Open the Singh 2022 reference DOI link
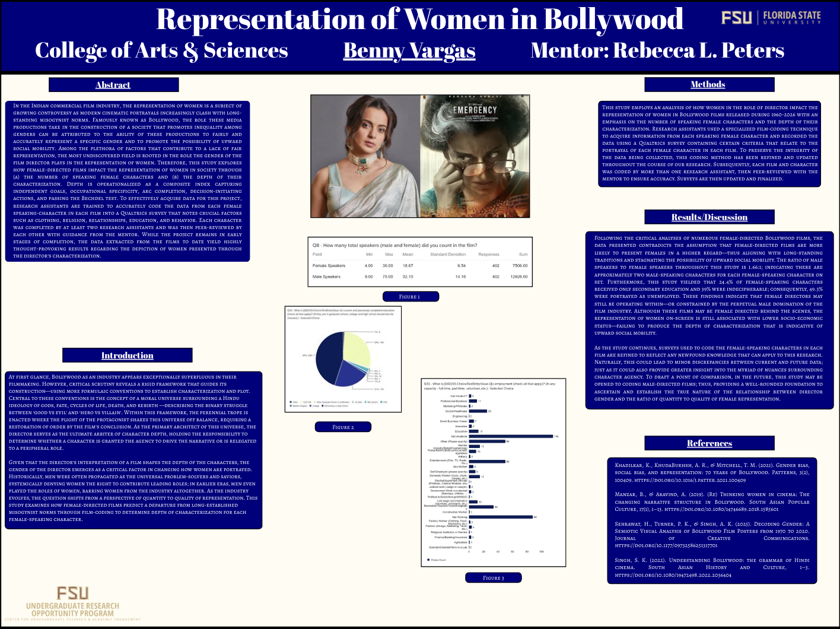This screenshot has width=840, height=629. point(673,575)
